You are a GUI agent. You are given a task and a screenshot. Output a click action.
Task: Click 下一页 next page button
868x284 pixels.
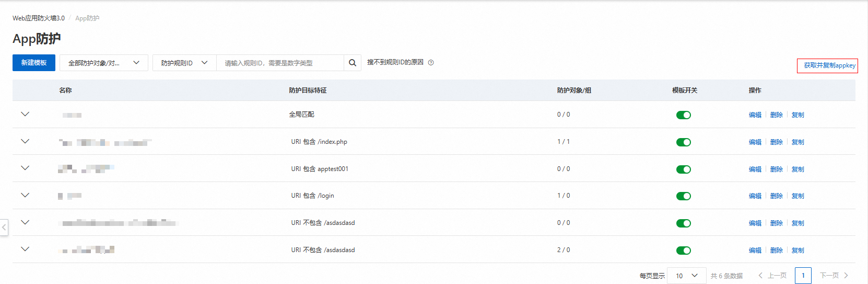click(x=834, y=276)
